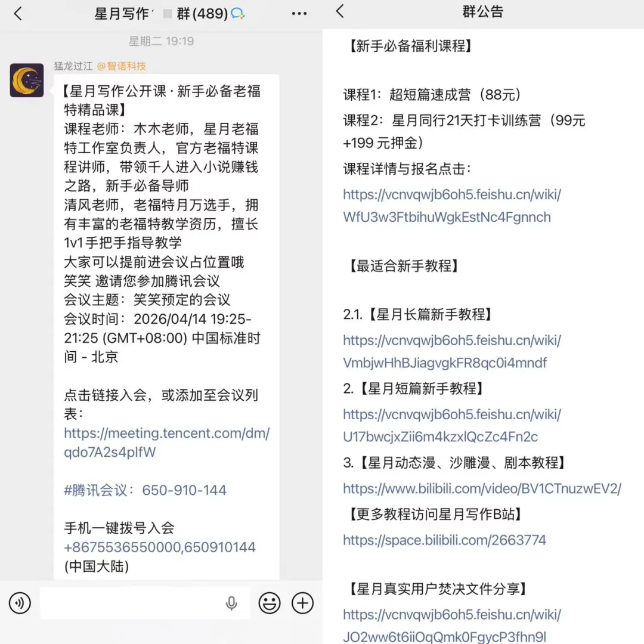
Task: Open the 焚决文件分享 feishu link
Action: pos(452,626)
